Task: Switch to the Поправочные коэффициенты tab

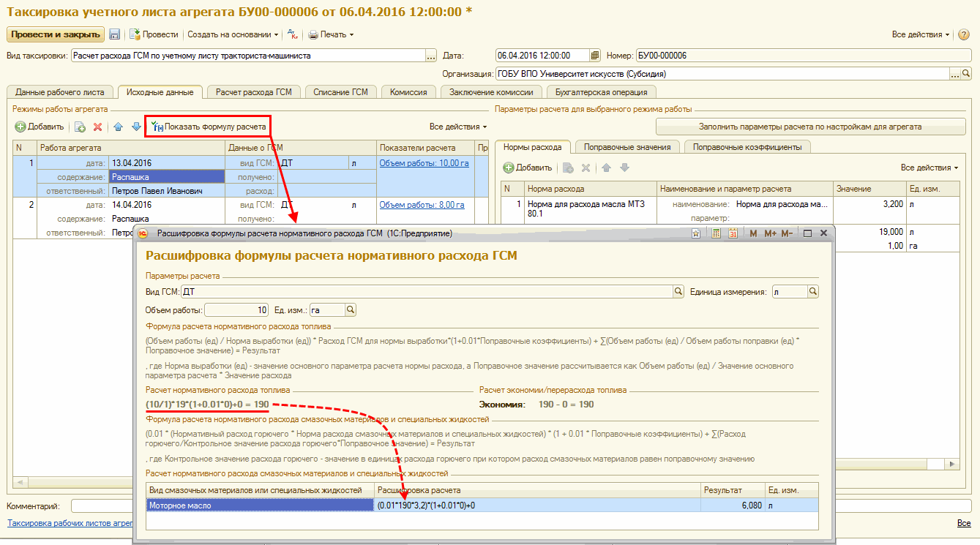Action: click(x=747, y=147)
